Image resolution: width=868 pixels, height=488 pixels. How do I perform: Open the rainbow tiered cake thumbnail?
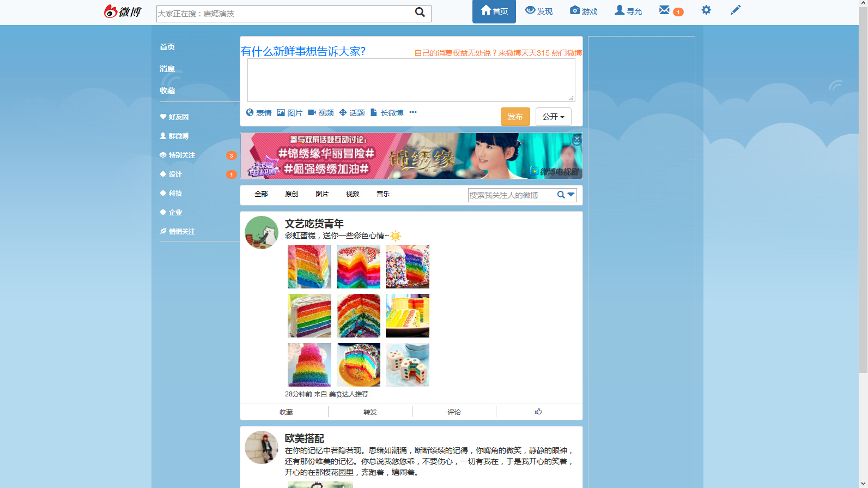(309, 365)
